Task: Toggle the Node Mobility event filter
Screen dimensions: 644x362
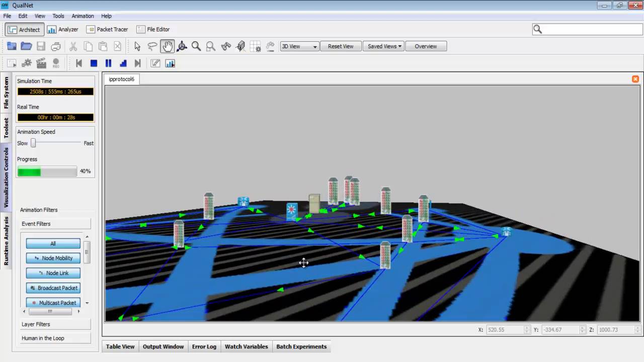Action: click(x=53, y=258)
